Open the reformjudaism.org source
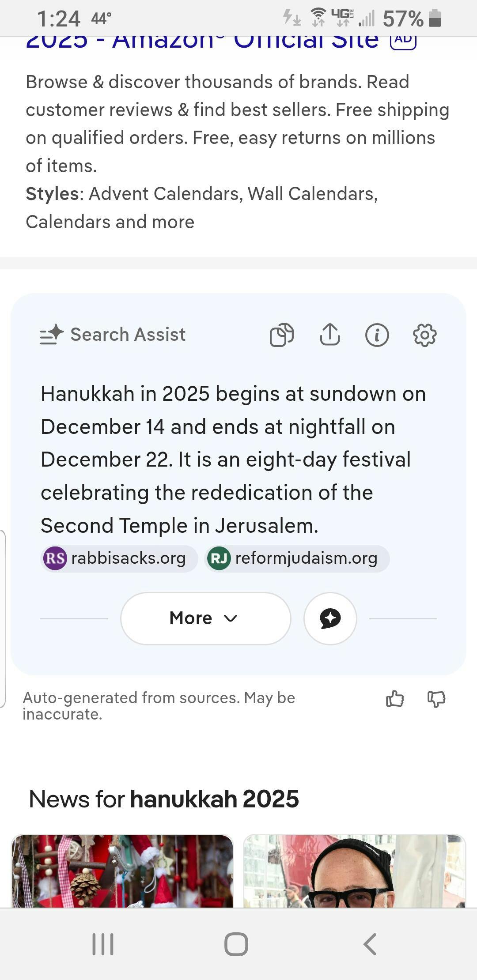The height and width of the screenshot is (980, 477). (x=297, y=558)
